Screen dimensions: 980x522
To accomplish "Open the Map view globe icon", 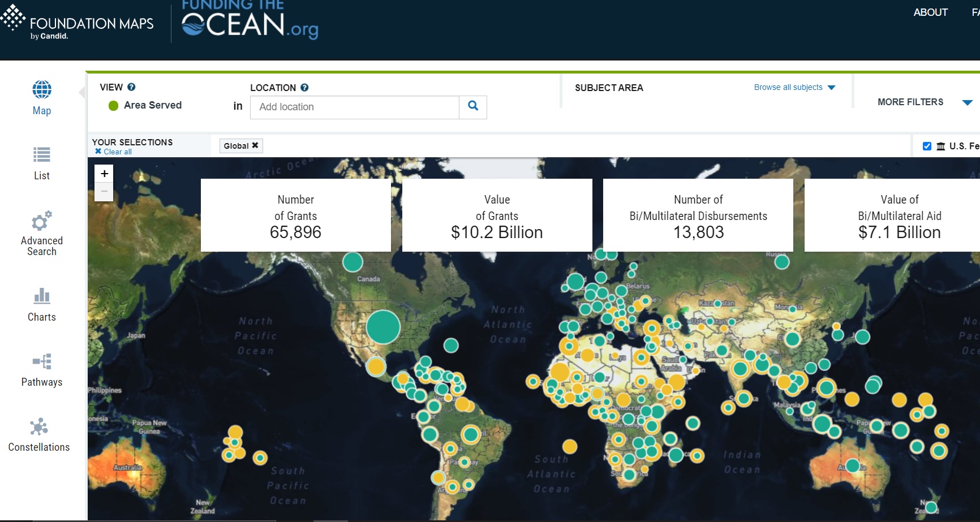I will [x=42, y=89].
